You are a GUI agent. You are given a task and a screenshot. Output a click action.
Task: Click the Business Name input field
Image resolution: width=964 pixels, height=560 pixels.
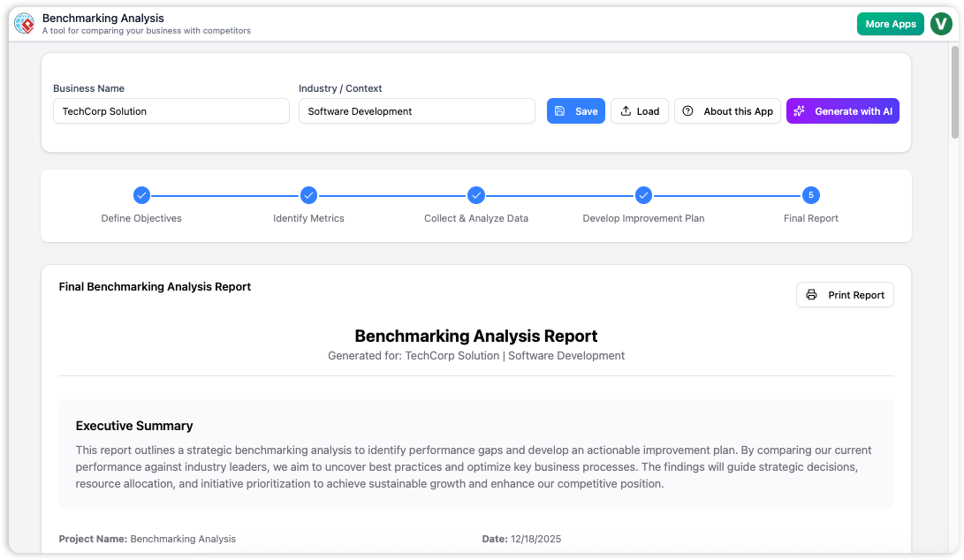[171, 110]
